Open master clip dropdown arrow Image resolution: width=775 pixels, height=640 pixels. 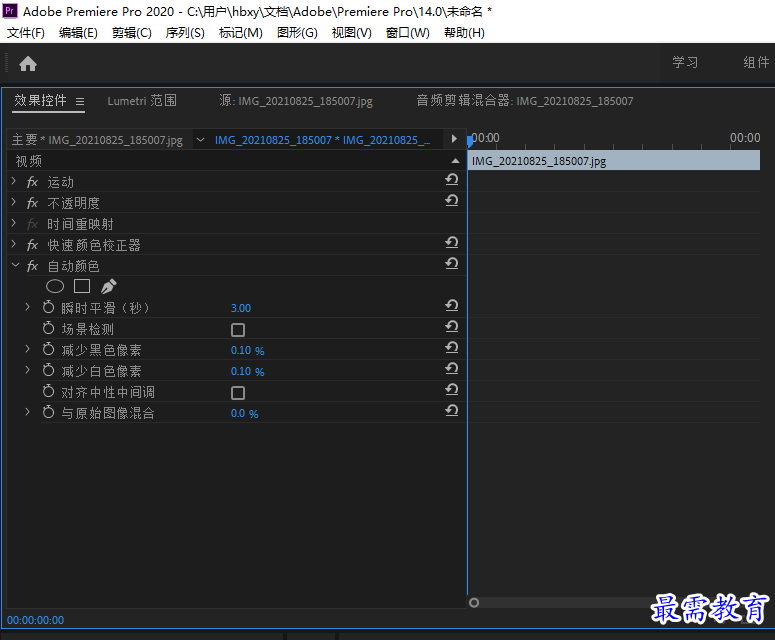(200, 140)
